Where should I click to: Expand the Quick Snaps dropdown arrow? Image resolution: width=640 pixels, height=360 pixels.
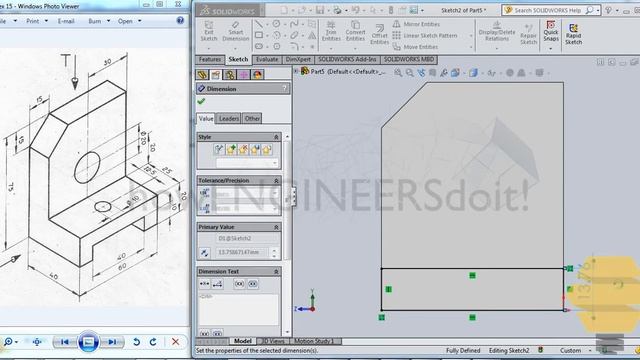[551, 49]
